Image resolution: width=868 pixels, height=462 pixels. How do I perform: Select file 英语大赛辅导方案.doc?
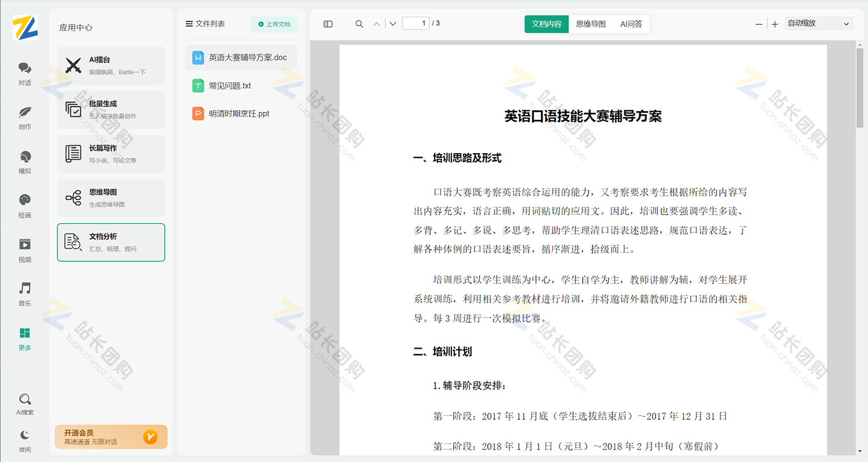pyautogui.click(x=241, y=58)
